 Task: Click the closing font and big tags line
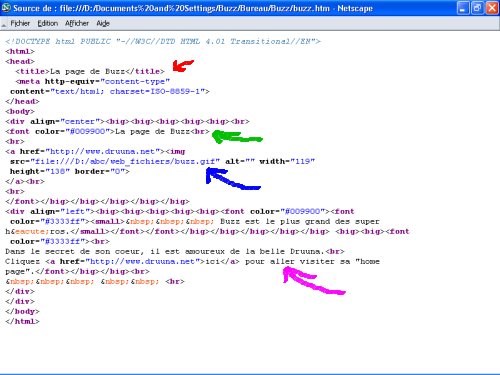[x=97, y=201]
